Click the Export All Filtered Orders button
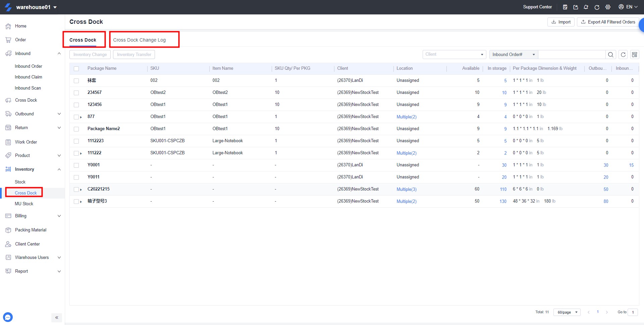 (607, 22)
